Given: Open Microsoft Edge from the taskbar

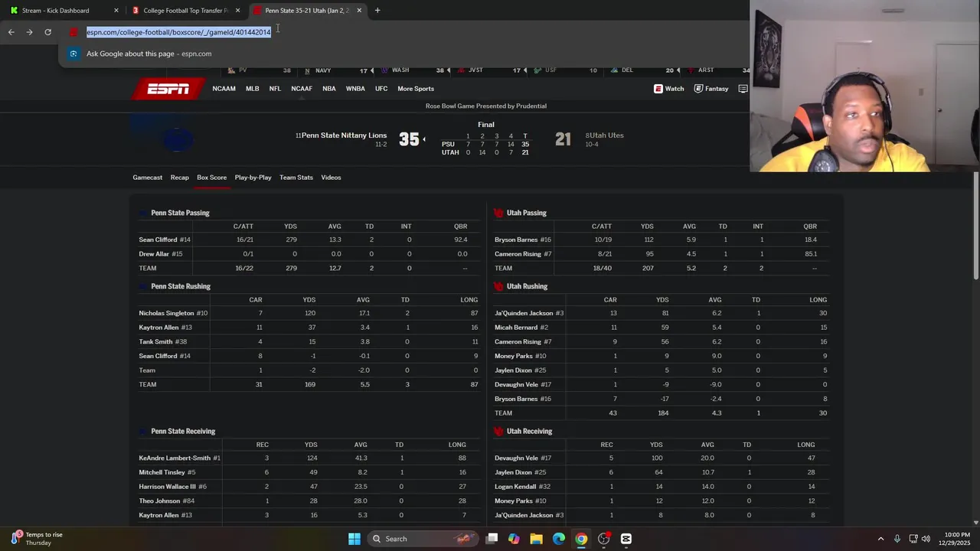Looking at the screenshot, I should (x=559, y=539).
